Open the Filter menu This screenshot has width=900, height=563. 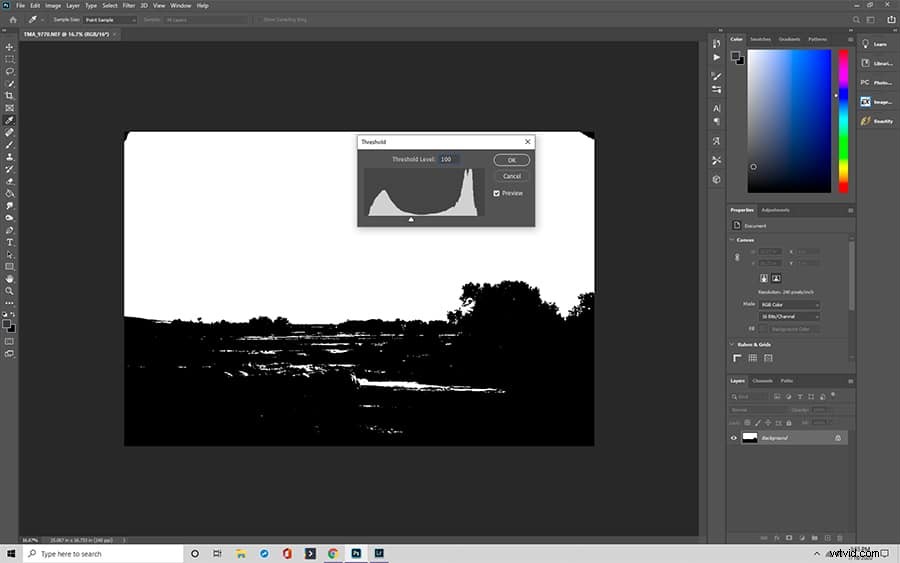point(129,5)
